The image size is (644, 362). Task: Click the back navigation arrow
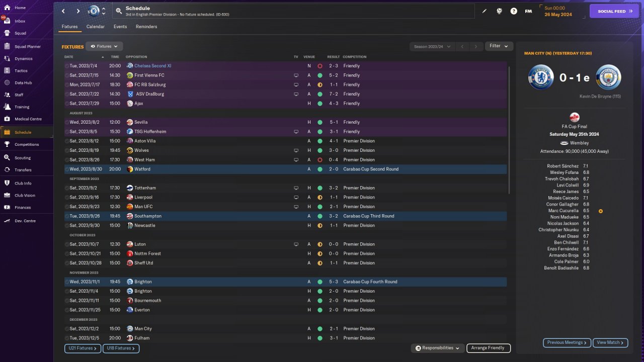(63, 11)
